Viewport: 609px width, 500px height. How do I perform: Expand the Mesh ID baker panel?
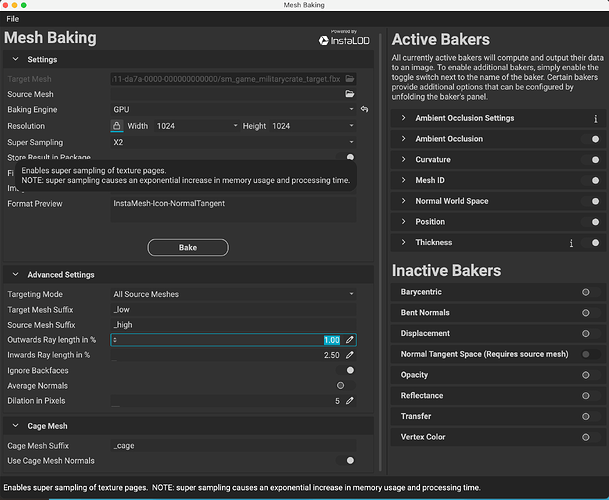(403, 181)
